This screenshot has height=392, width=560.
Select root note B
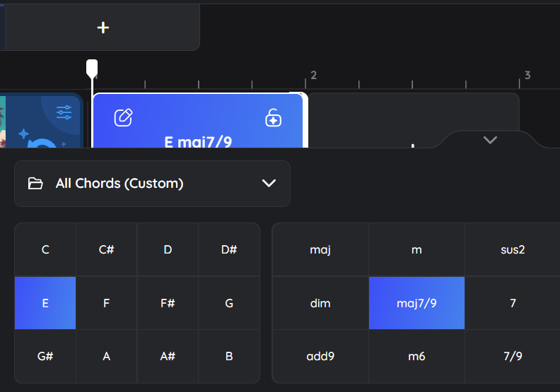229,356
